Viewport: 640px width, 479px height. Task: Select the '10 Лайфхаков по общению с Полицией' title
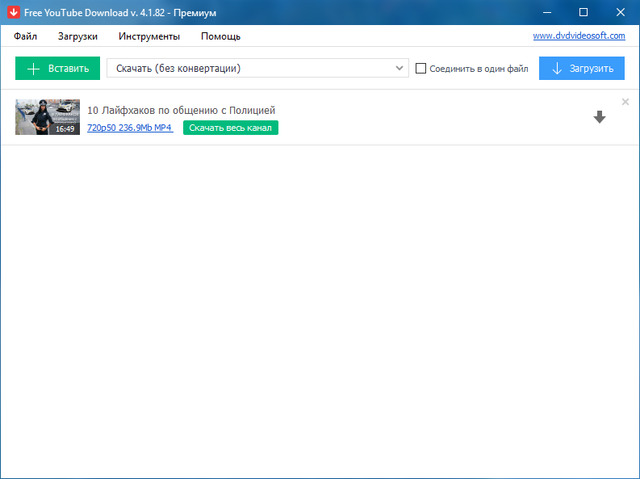[x=181, y=110]
